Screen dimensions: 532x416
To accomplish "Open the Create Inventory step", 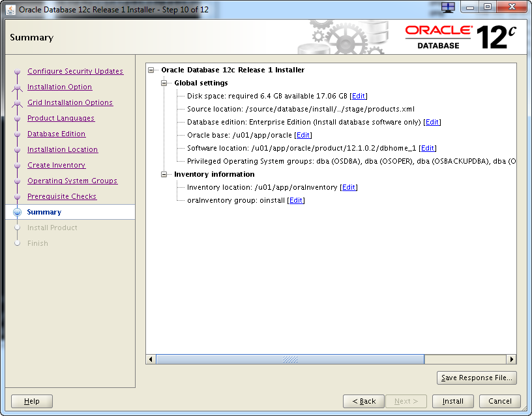I will tap(56, 165).
